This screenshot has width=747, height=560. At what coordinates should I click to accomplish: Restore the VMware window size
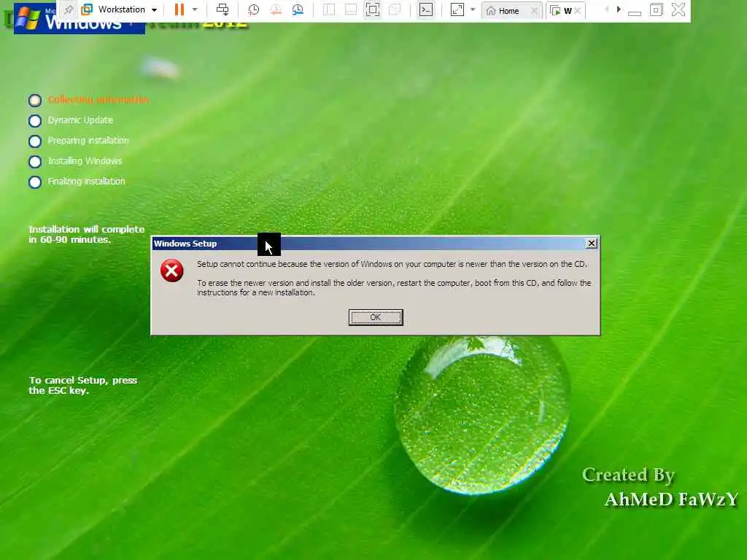coord(656,9)
